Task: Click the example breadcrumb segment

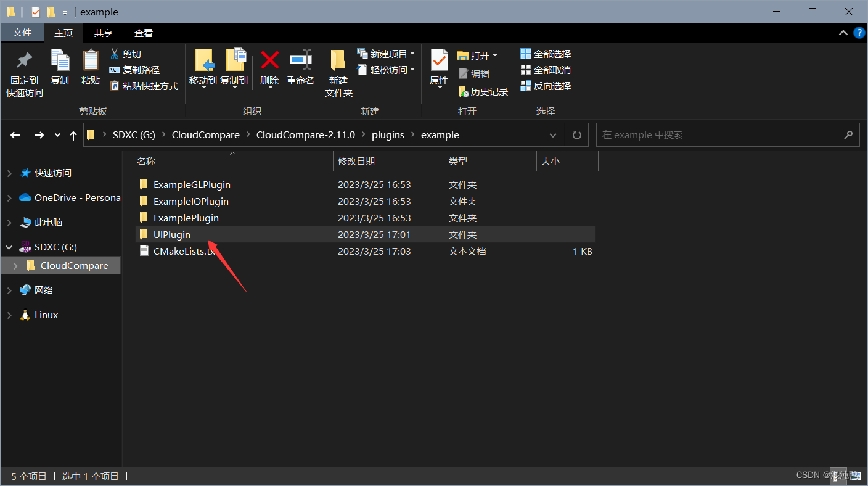Action: (x=440, y=134)
